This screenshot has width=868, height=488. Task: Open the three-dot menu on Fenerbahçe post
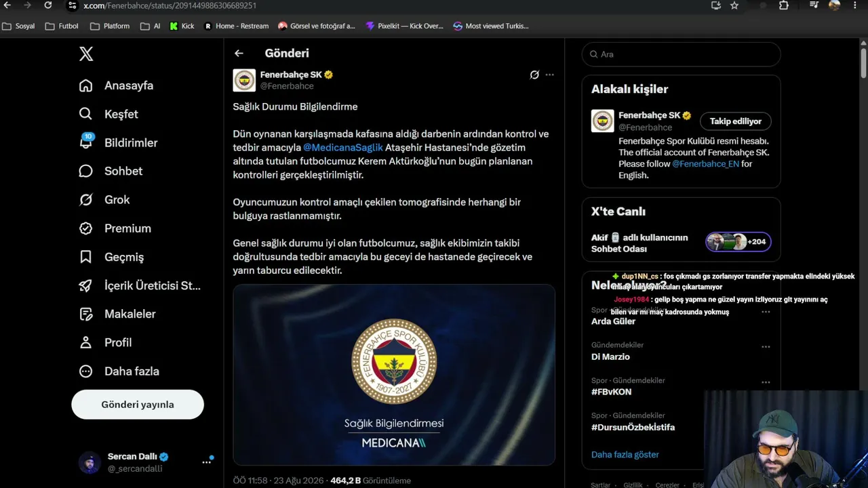click(x=549, y=75)
